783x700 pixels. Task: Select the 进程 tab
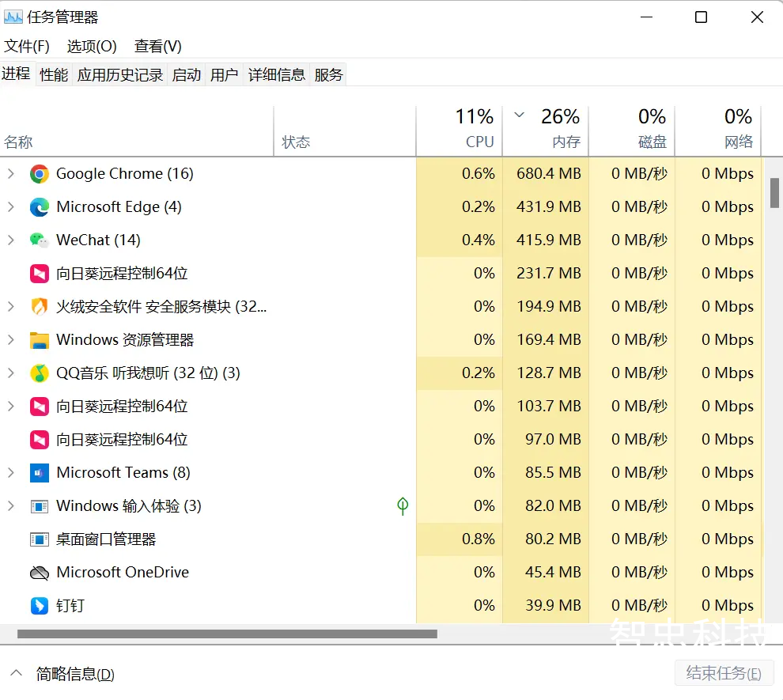tap(17, 74)
